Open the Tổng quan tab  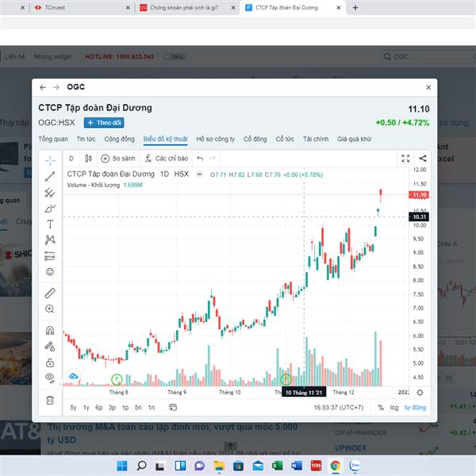pyautogui.click(x=53, y=139)
